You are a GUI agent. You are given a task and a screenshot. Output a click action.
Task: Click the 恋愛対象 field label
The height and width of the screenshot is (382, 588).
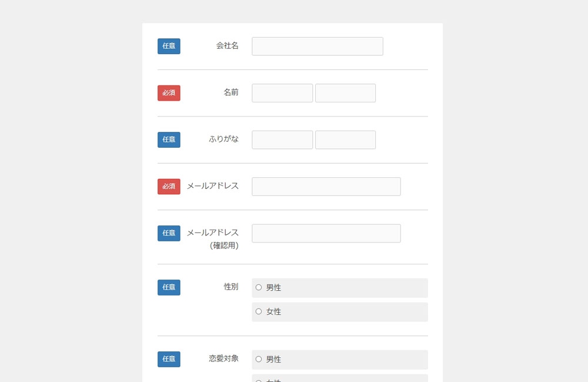point(223,358)
